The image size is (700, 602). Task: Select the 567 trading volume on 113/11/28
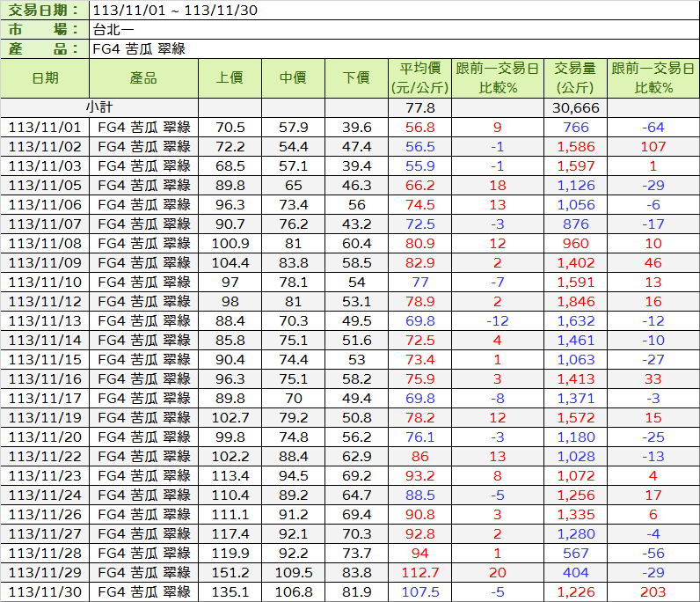click(x=574, y=553)
